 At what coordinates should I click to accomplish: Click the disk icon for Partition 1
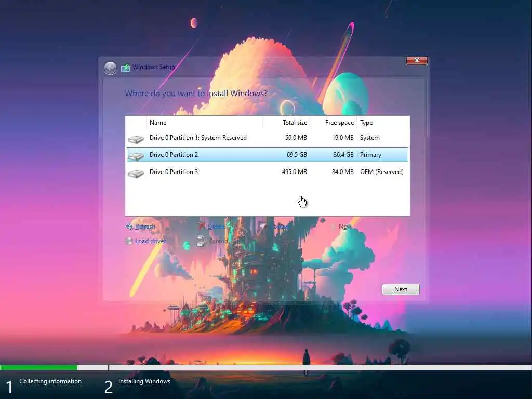point(136,139)
